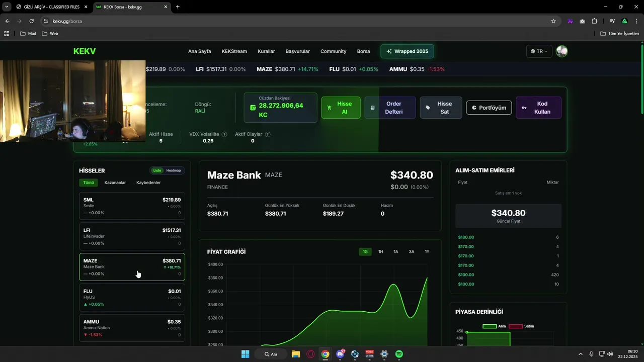This screenshot has height=362, width=644.
Task: Open the Chrome three-dot menu
Action: click(636, 21)
